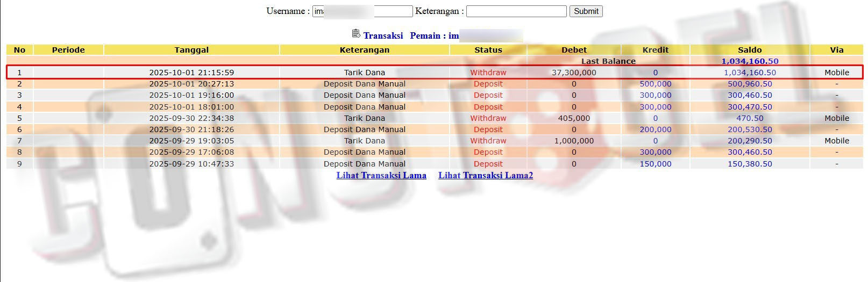The width and height of the screenshot is (868, 282).
Task: Click the Via column header
Action: (836, 50)
